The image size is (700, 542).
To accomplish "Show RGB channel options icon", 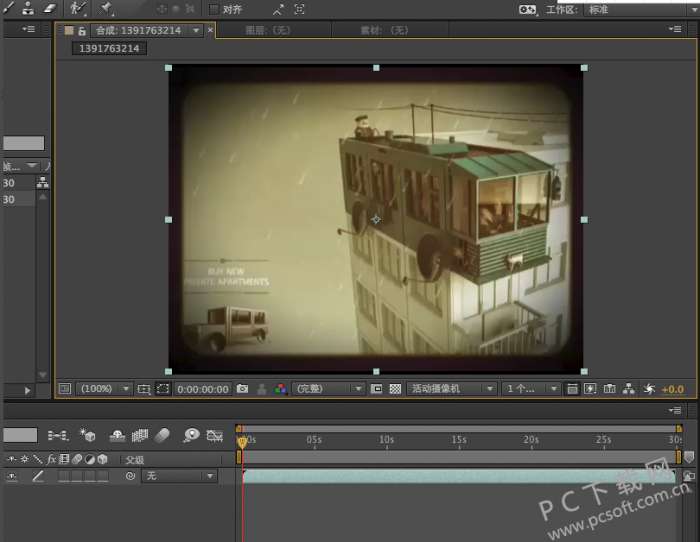I will (280, 389).
